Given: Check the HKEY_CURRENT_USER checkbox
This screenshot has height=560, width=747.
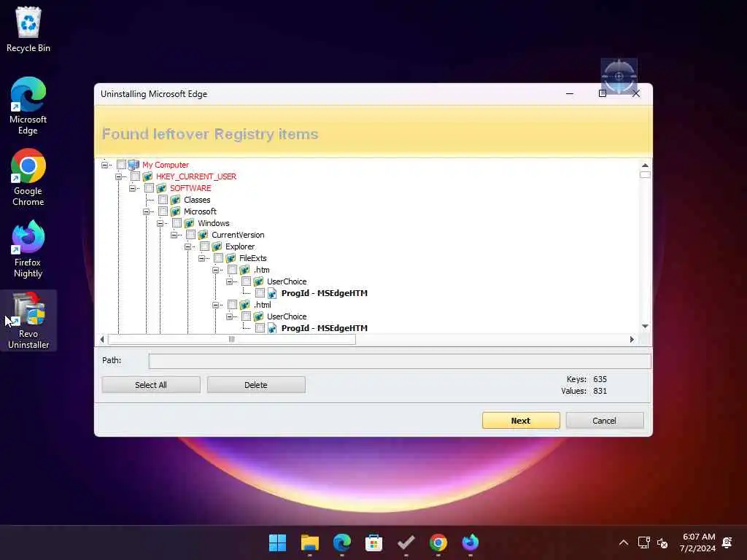Looking at the screenshot, I should (x=135, y=176).
